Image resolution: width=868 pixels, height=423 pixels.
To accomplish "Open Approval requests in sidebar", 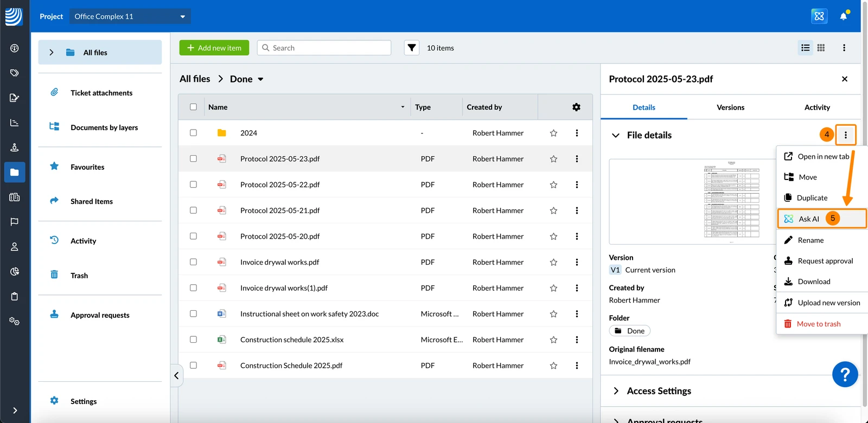I will (x=100, y=315).
